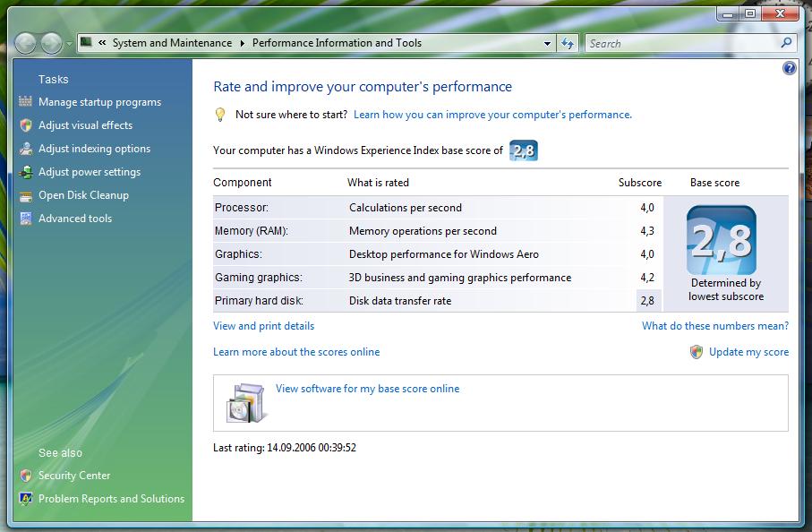812x532 pixels.
Task: Expand arrow after System and Maintenance breadcrumb
Action: pos(242,43)
